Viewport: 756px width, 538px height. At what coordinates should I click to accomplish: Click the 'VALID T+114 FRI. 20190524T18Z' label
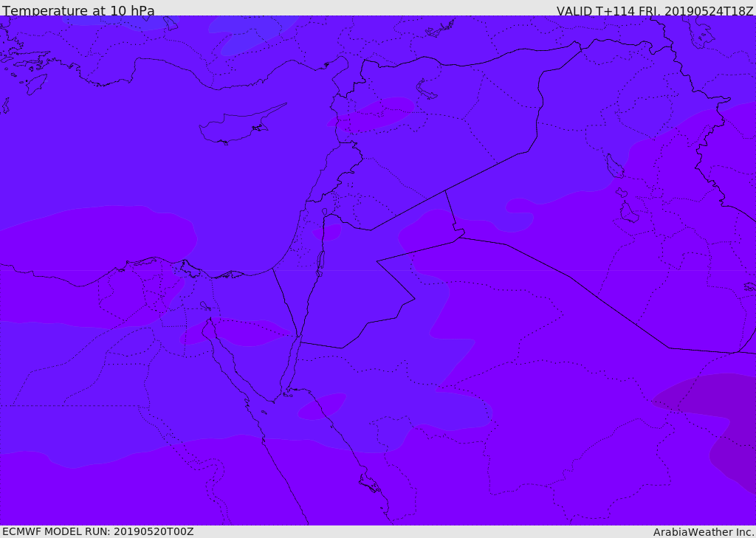[655, 10]
